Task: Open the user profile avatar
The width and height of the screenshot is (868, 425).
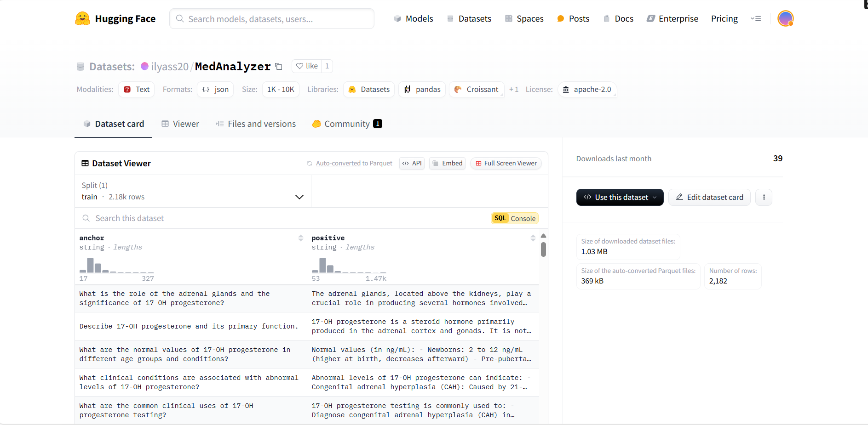Action: 785,18
